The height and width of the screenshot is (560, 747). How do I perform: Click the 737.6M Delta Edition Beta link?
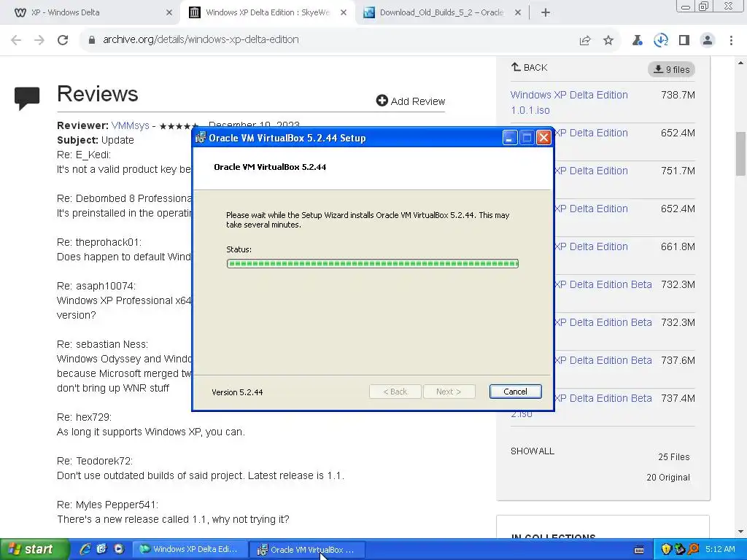603,360
